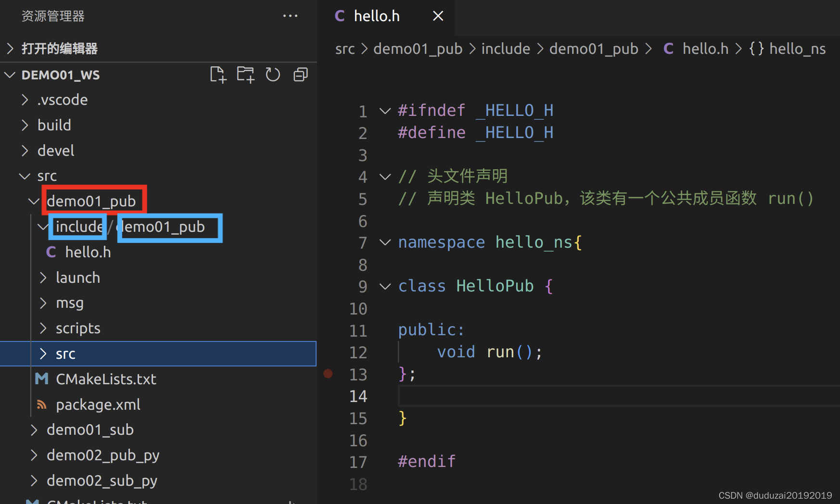
Task: Expand the devel folder
Action: pyautogui.click(x=25, y=151)
